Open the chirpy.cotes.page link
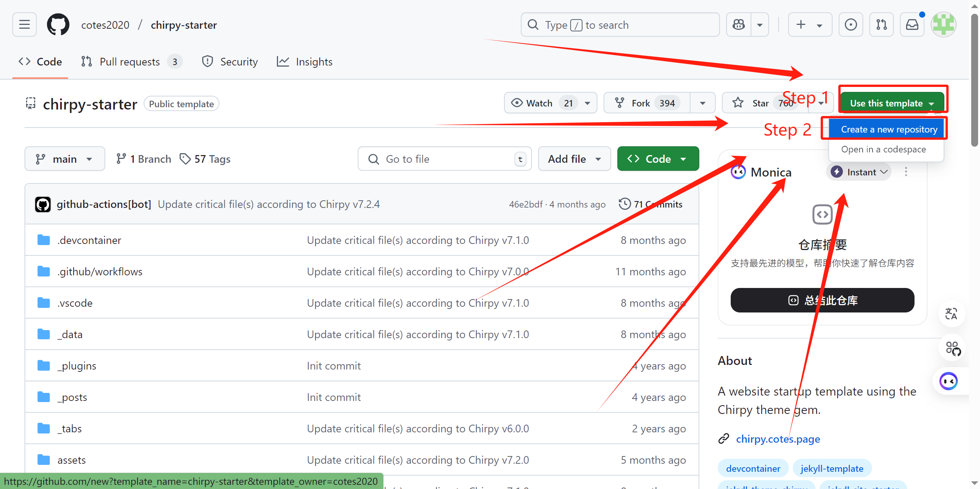Viewport: 980px width, 489px height. (x=777, y=439)
